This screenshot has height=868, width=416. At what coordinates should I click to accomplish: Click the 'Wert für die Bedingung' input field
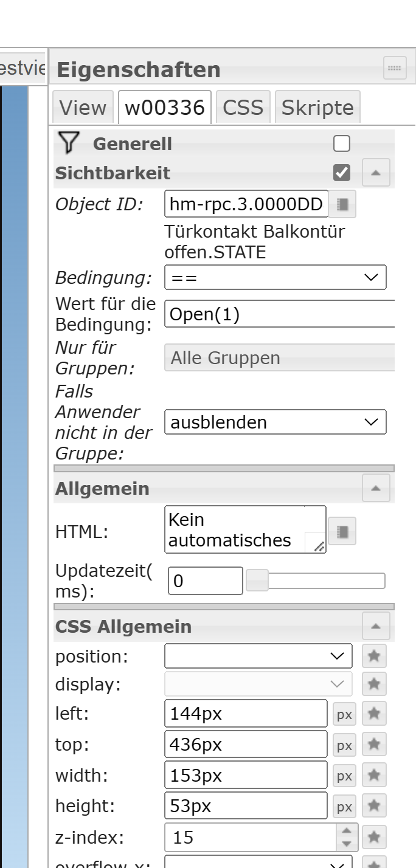280,314
